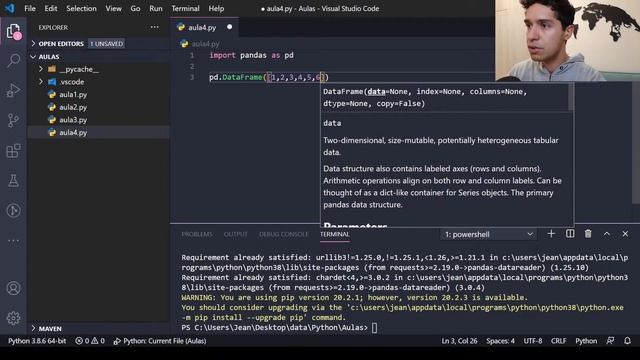Click the unsaved dot on aula4.py tab
The width and height of the screenshot is (640, 360).
coord(229,27)
